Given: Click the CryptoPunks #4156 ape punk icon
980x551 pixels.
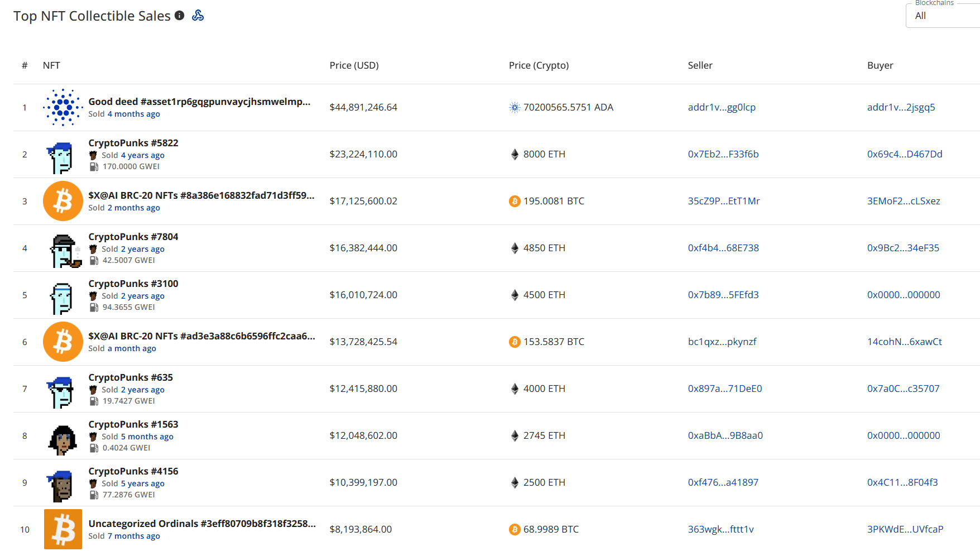Looking at the screenshot, I should tap(61, 486).
